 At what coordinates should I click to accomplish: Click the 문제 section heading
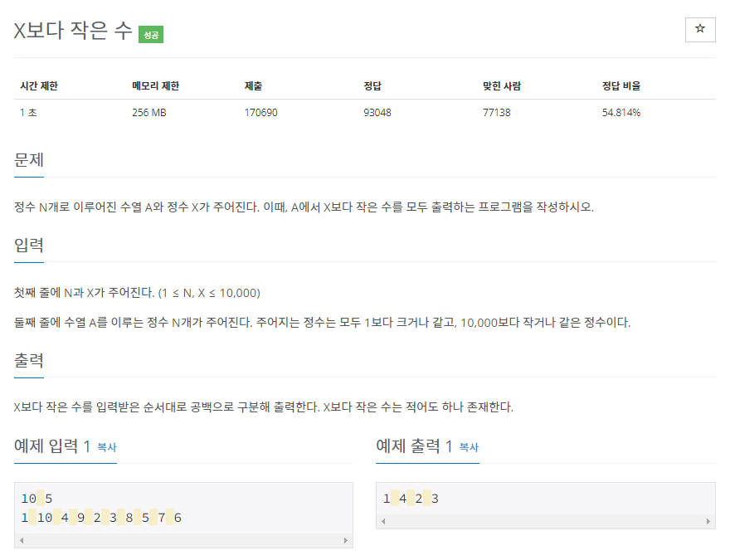click(29, 159)
